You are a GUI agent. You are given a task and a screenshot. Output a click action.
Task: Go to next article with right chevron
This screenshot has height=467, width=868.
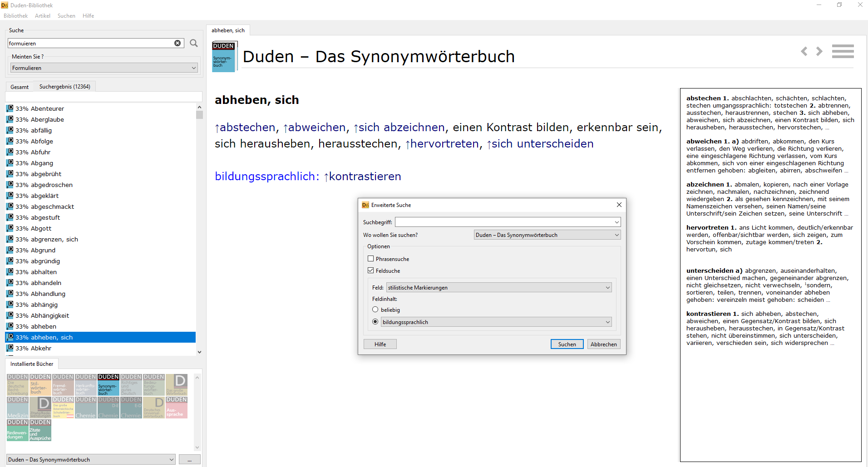coord(819,51)
